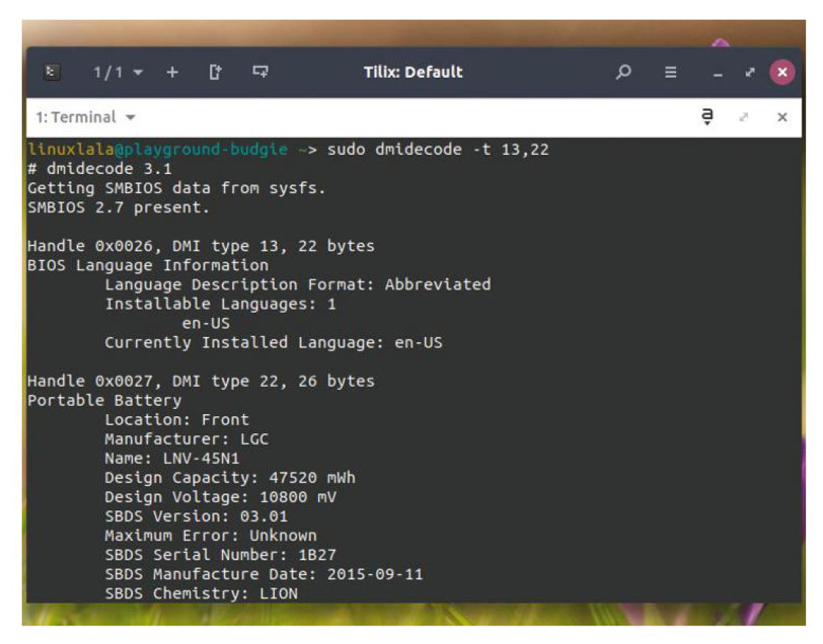
Task: Open the hamburger menu in Tilix
Action: tap(670, 72)
